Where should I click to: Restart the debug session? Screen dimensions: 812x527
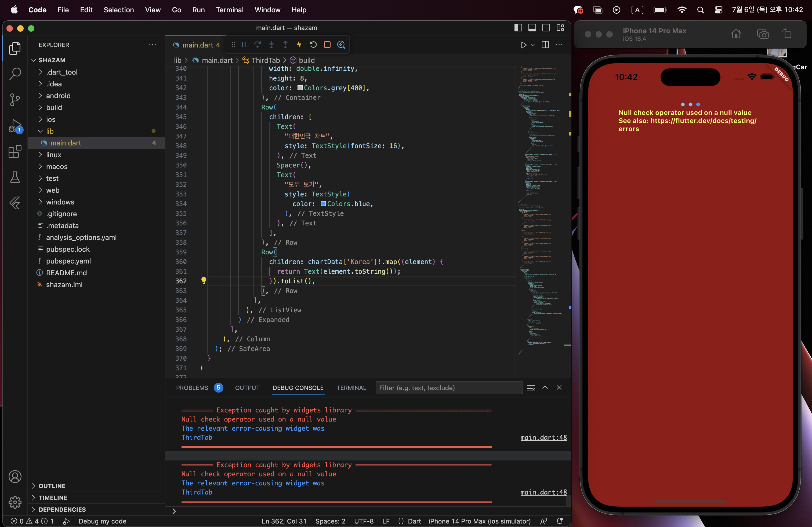coord(313,45)
